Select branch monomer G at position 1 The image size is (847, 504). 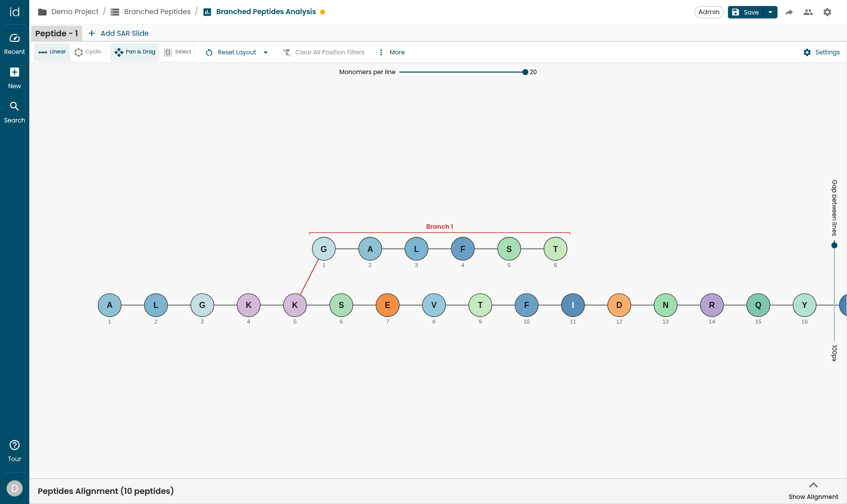click(324, 249)
